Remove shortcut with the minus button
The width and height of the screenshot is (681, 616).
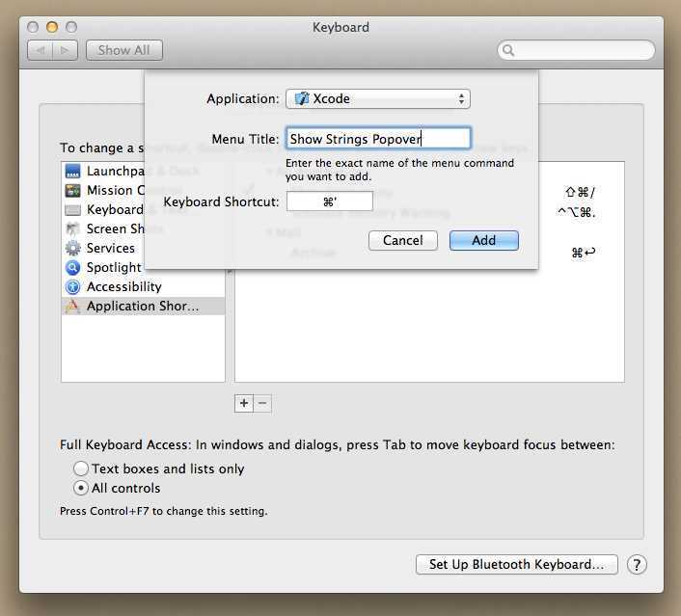click(262, 403)
